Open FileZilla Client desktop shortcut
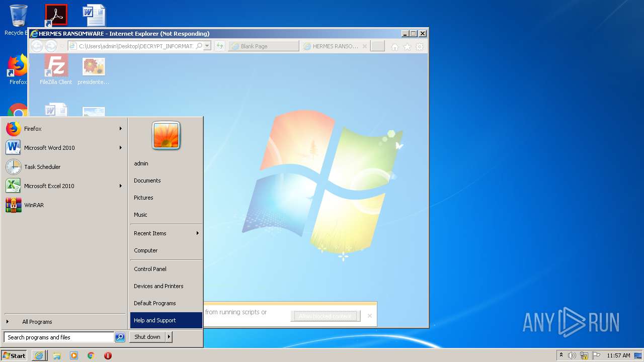The height and width of the screenshot is (362, 644). [x=56, y=70]
